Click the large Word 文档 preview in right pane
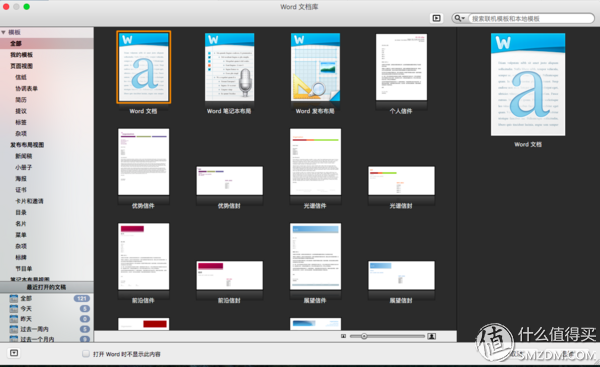 (x=528, y=84)
